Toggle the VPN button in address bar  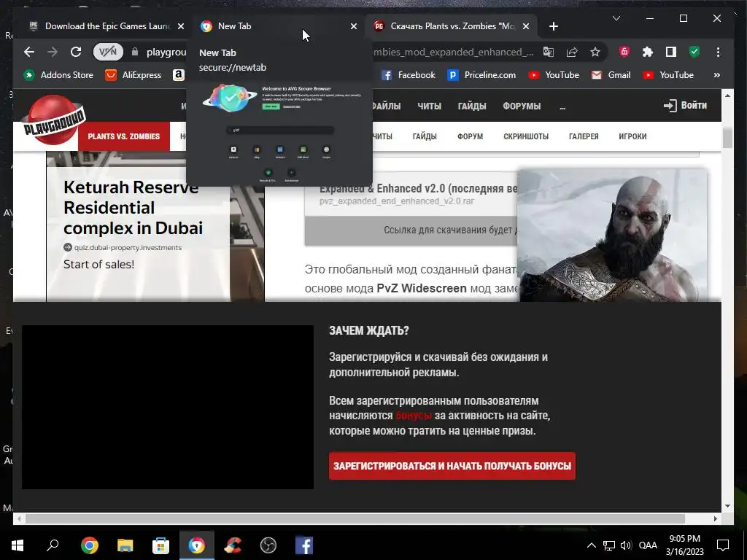108,52
